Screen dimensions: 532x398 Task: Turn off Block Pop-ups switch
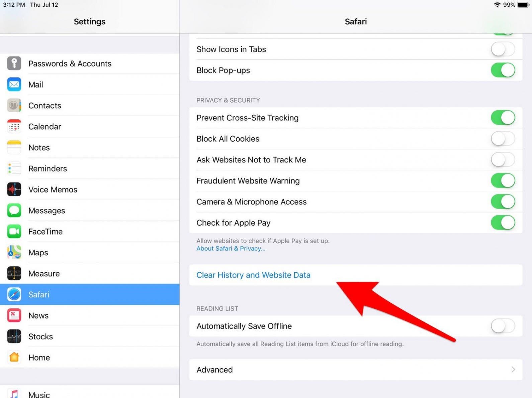click(503, 70)
